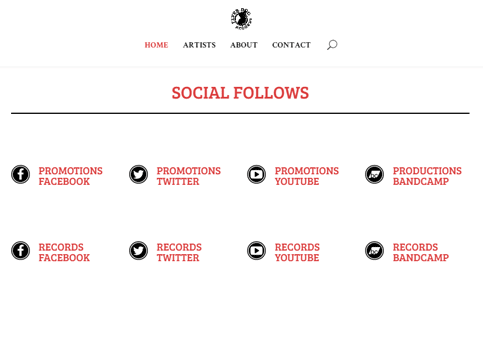Click the Promotions YouTube play icon
Screen dimensions: 483x362
256,174
